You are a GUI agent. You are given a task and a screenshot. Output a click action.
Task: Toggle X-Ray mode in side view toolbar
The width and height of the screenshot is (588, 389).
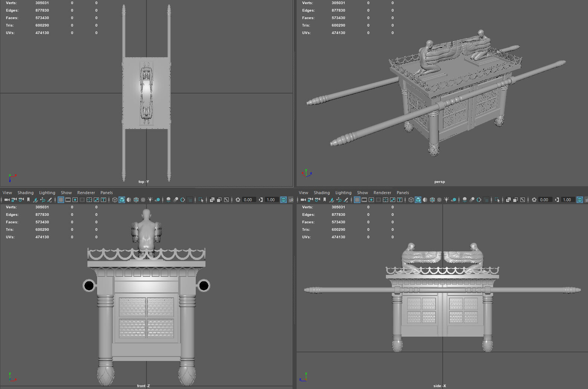click(x=508, y=200)
